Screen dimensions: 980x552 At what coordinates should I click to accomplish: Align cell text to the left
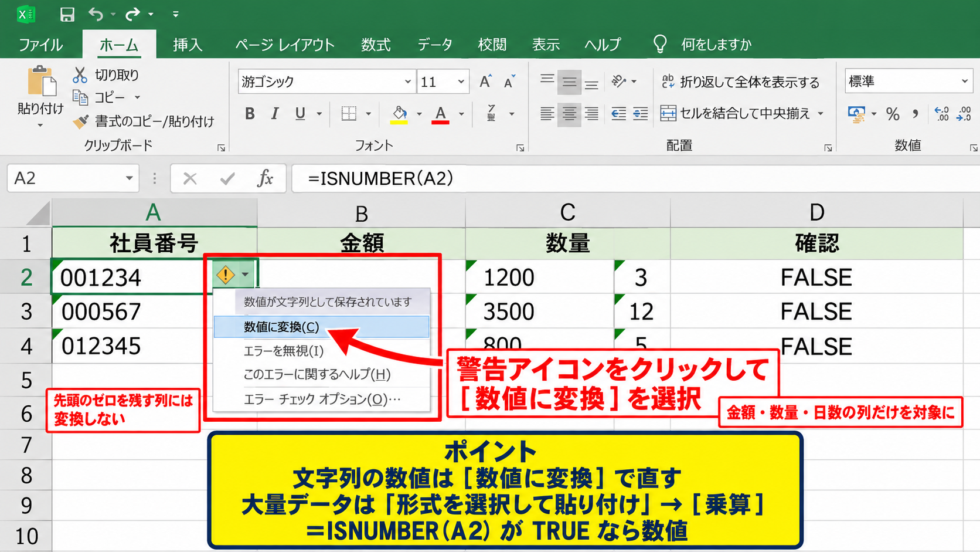(x=547, y=114)
